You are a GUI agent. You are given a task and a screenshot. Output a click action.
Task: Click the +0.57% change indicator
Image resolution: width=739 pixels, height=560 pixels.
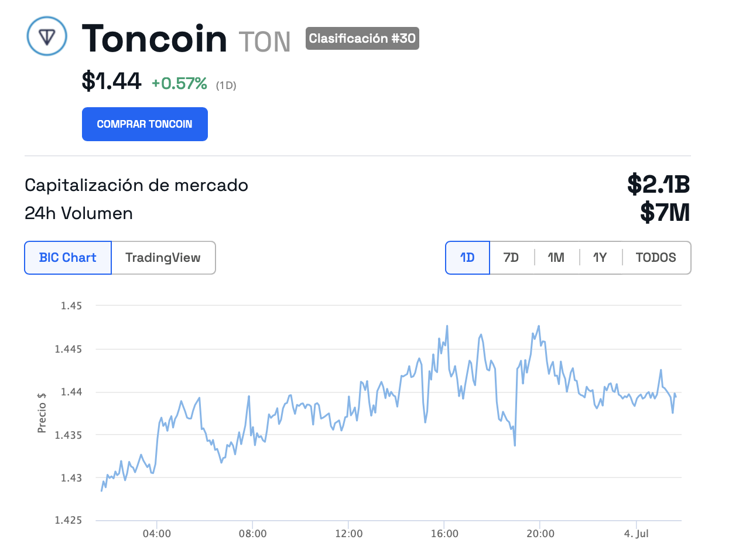179,84
